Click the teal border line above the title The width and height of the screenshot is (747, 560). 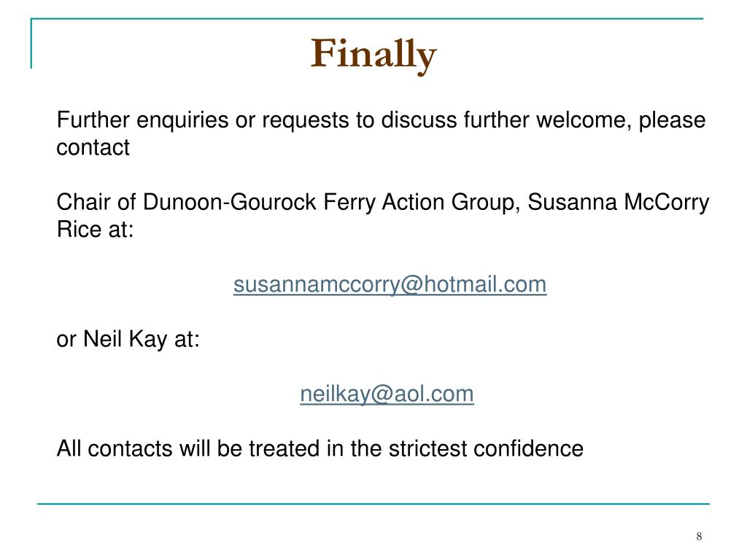click(x=367, y=18)
